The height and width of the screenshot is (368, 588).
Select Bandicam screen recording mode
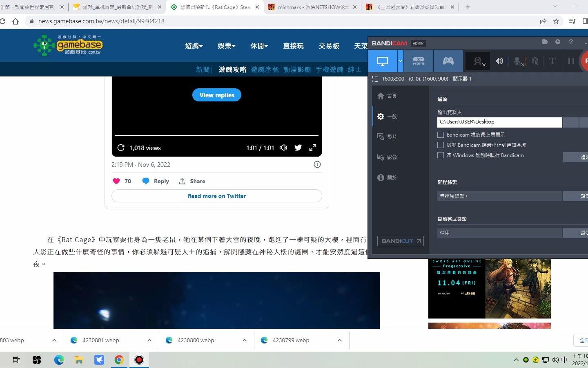[383, 61]
